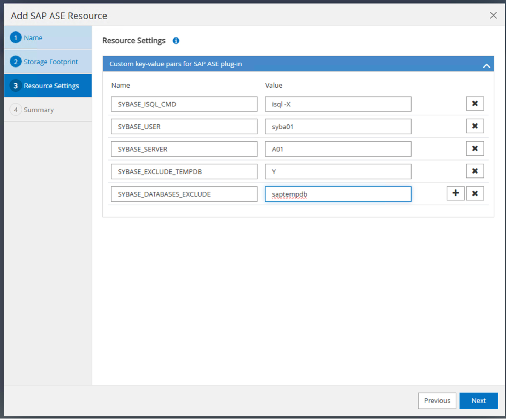Screen dimensions: 506x420
Task: Select the Resource Settings step
Action: [51, 86]
